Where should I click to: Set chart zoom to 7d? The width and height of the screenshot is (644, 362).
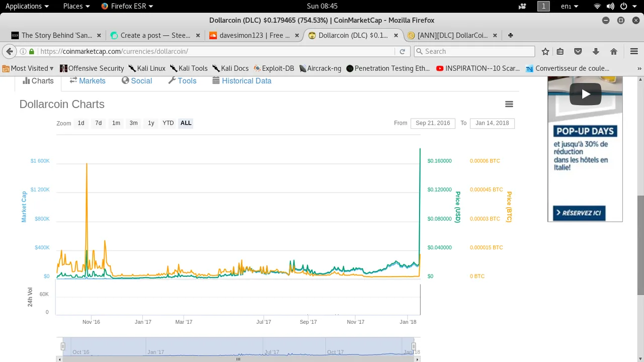point(99,123)
